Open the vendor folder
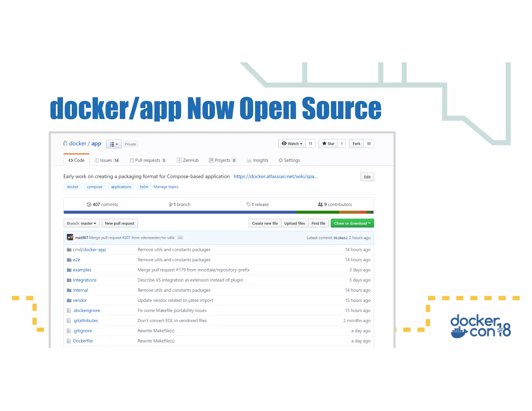 [80, 300]
